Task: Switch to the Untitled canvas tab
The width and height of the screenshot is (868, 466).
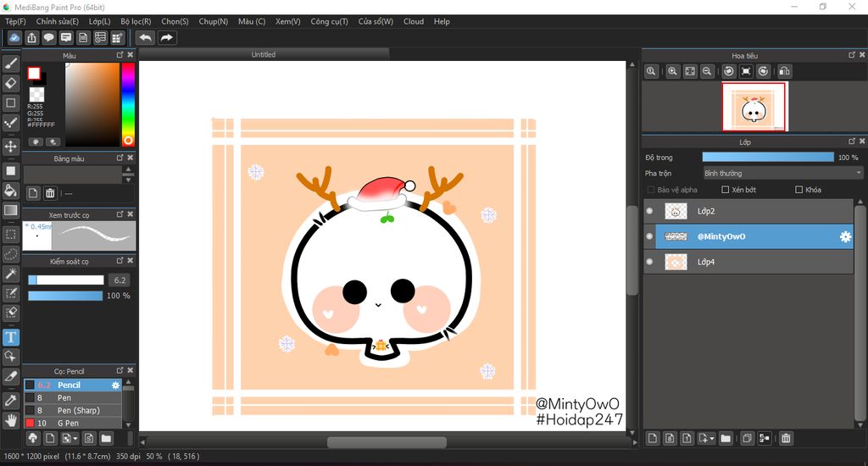Action: [x=264, y=54]
